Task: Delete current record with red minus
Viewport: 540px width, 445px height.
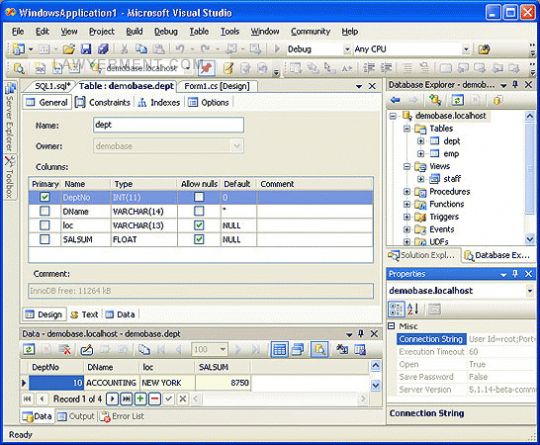Action: click(155, 399)
